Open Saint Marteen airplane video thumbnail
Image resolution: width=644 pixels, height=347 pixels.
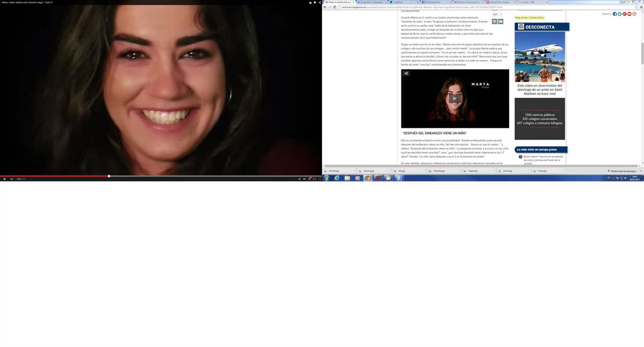pyautogui.click(x=539, y=56)
